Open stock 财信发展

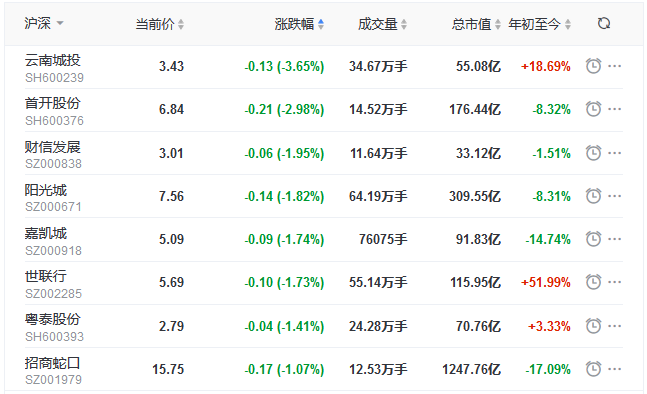click(52, 147)
